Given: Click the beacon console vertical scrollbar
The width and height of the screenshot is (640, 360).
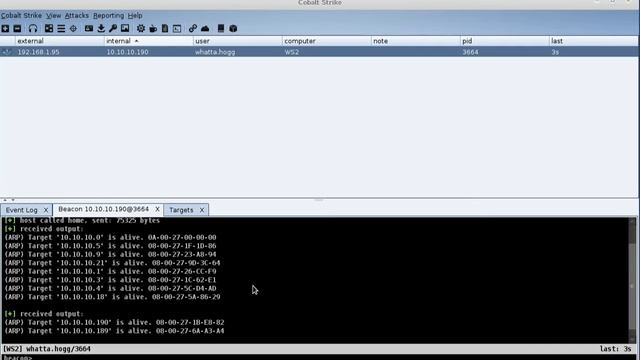Looking at the screenshot, I should pyautogui.click(x=633, y=280).
